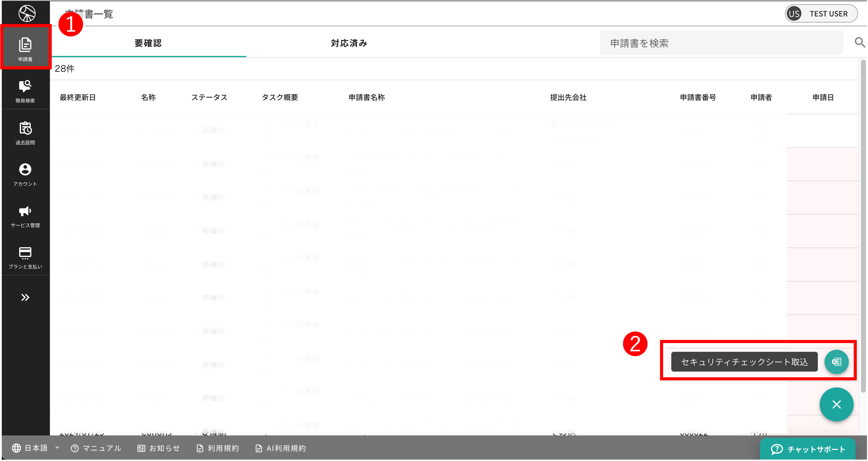Click the search magnifier icon
This screenshot has height=461, width=868.
tap(860, 43)
